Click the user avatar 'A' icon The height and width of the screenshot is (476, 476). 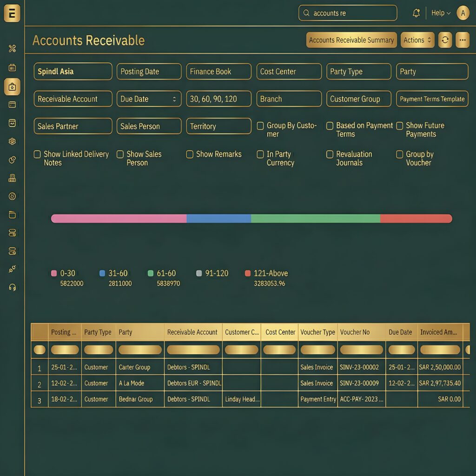click(x=463, y=13)
